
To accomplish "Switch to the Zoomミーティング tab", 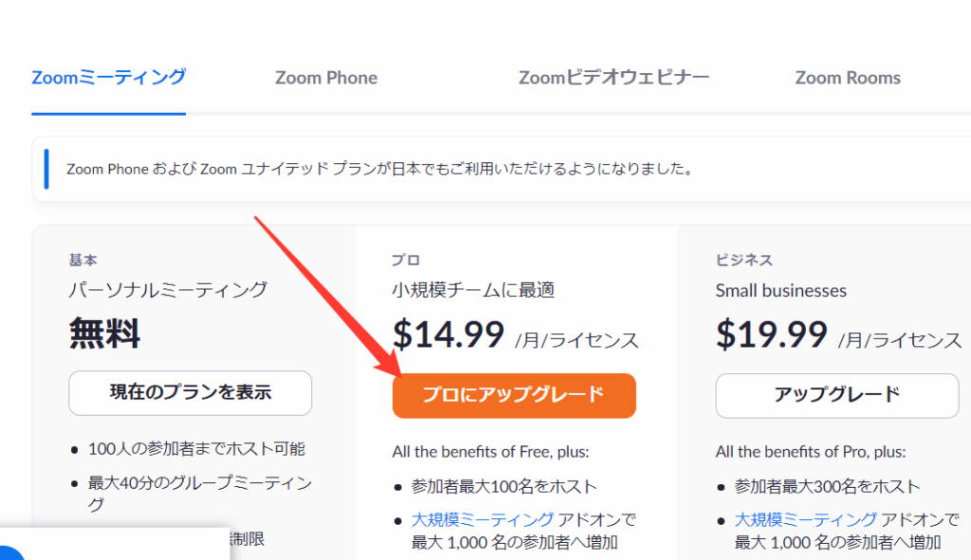I will pos(108,78).
